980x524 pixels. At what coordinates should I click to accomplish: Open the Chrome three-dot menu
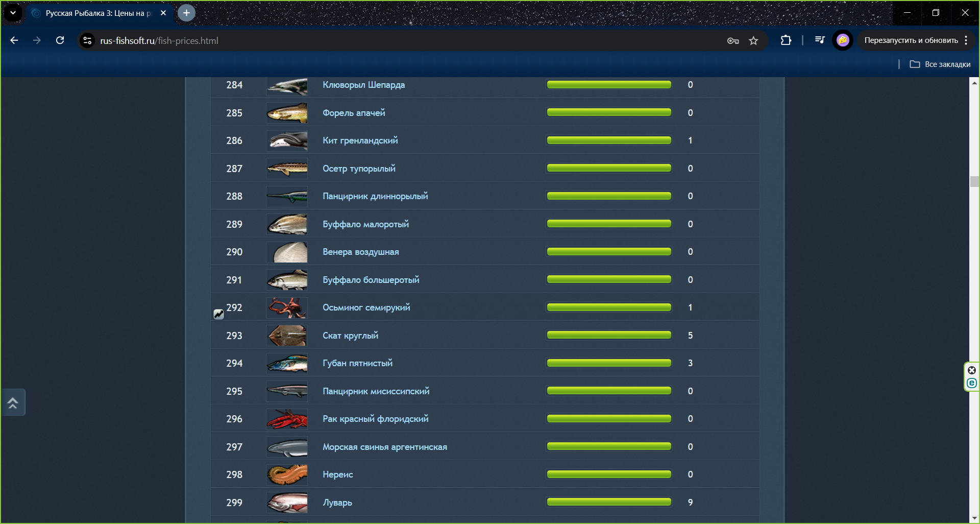(966, 40)
